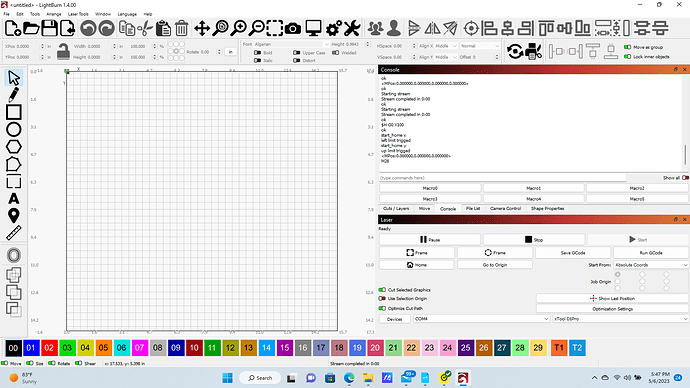Toggle Cut Selected Graphics switch
Viewport: 690px width, 388px height.
pyautogui.click(x=382, y=290)
